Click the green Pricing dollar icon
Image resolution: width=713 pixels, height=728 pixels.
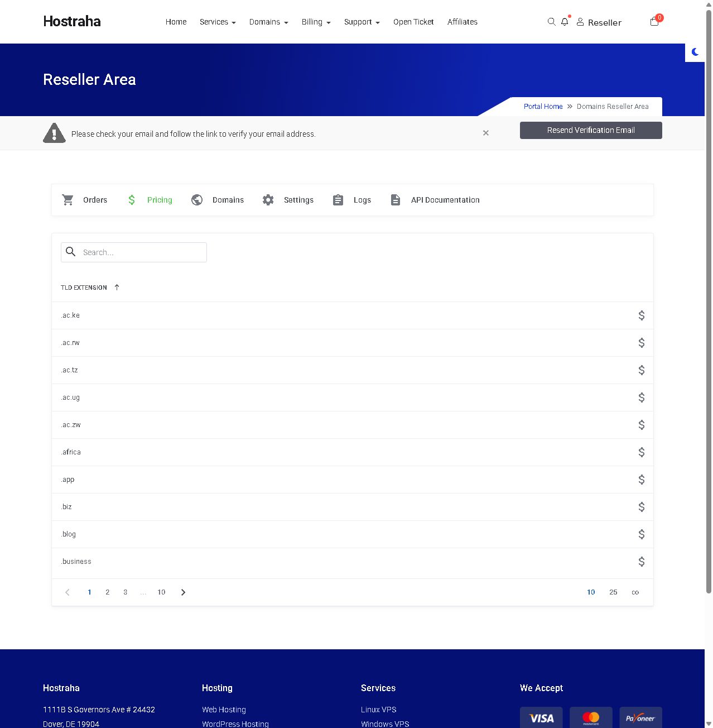132,200
